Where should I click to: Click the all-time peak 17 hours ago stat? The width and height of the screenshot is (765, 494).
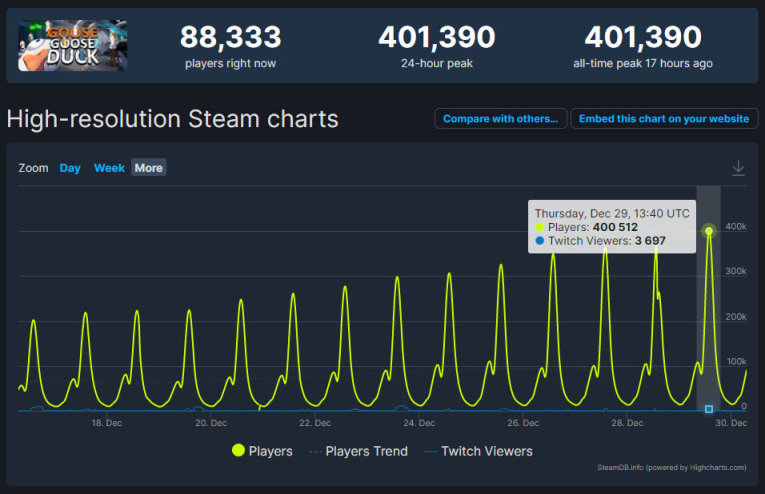coord(643,45)
